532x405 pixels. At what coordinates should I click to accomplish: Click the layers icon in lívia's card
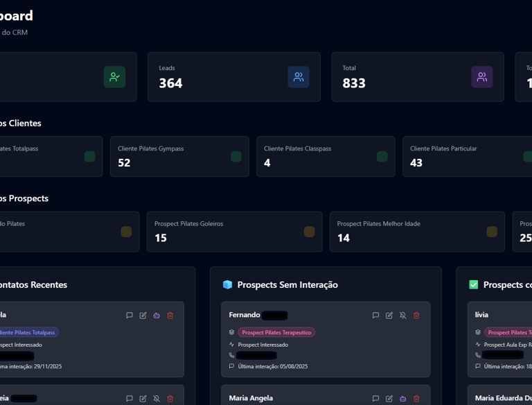478,332
